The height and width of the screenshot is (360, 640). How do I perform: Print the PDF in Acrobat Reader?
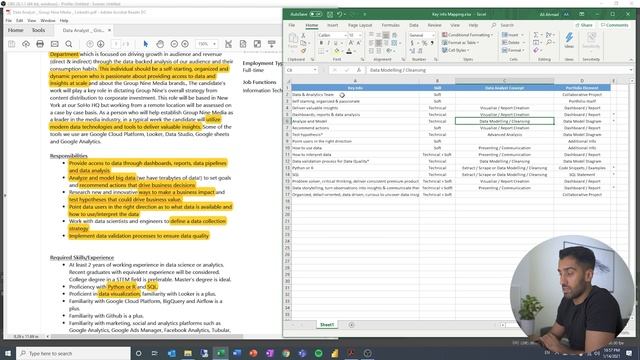pos(40,44)
